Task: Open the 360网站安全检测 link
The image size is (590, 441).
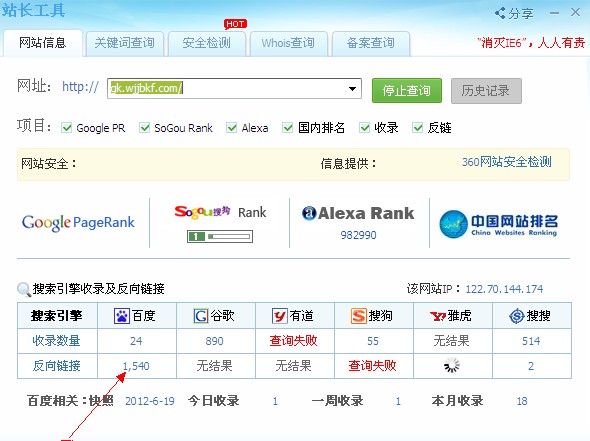Action: 506,162
